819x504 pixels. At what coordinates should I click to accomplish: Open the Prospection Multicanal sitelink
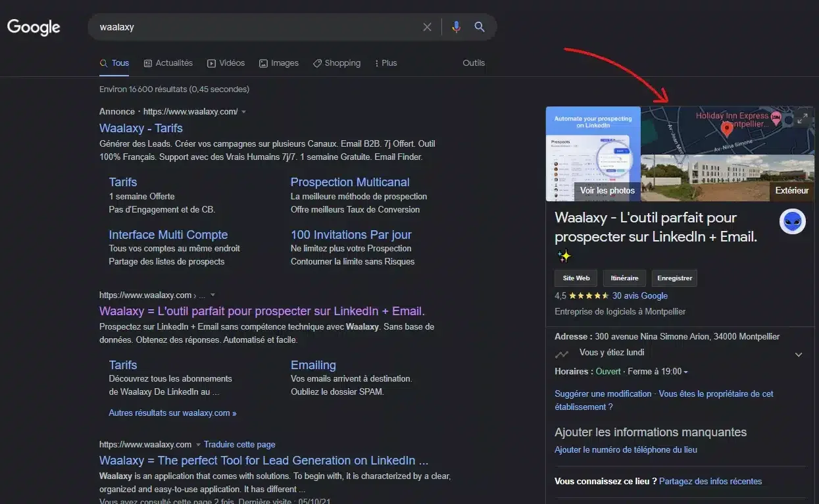click(350, 182)
